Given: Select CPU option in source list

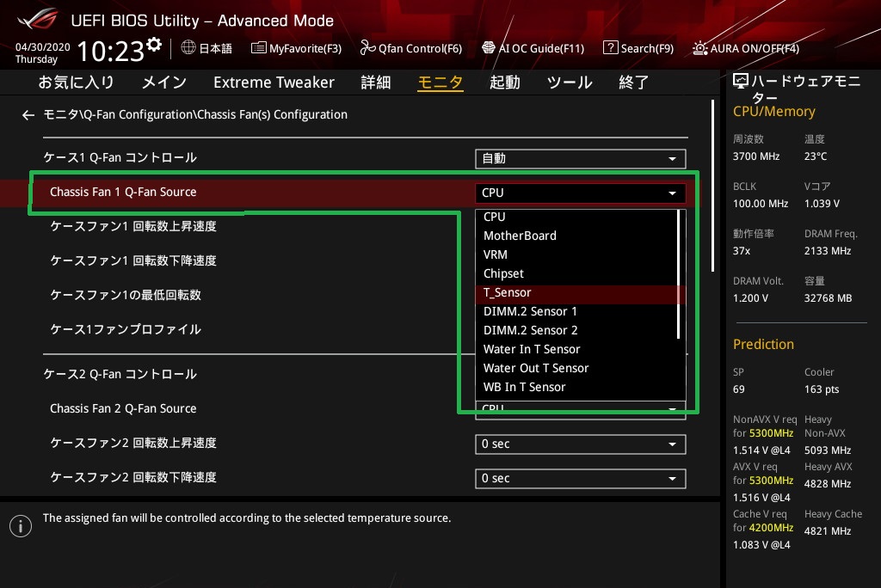Looking at the screenshot, I should click(x=577, y=217).
